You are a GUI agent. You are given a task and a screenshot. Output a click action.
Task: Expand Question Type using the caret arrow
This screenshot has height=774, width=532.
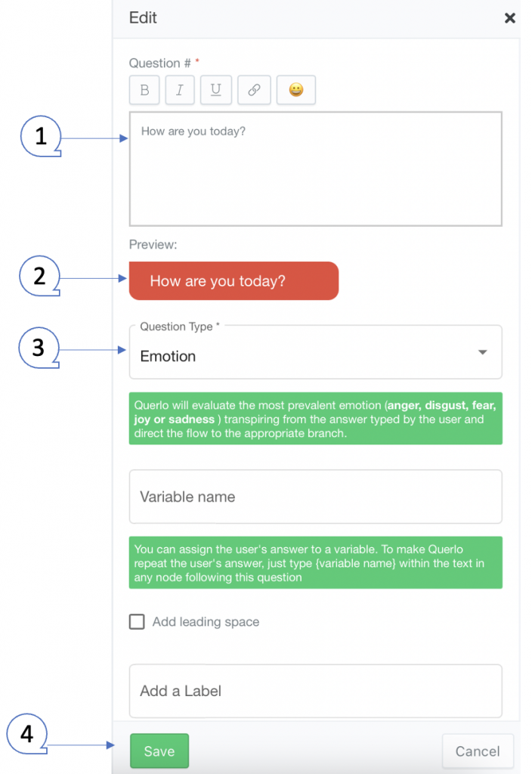(x=483, y=352)
